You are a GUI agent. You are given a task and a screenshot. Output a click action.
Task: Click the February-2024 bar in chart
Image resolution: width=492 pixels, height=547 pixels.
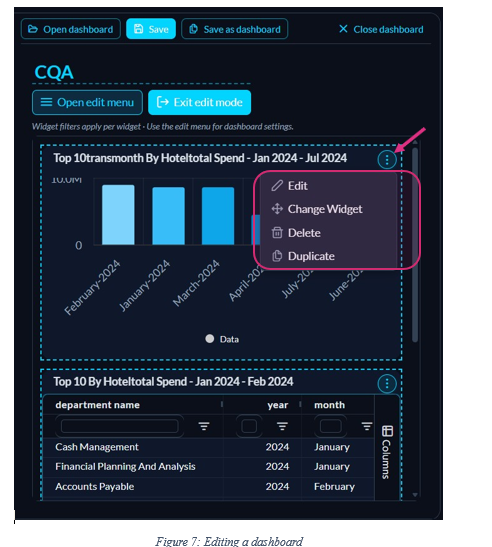(118, 215)
